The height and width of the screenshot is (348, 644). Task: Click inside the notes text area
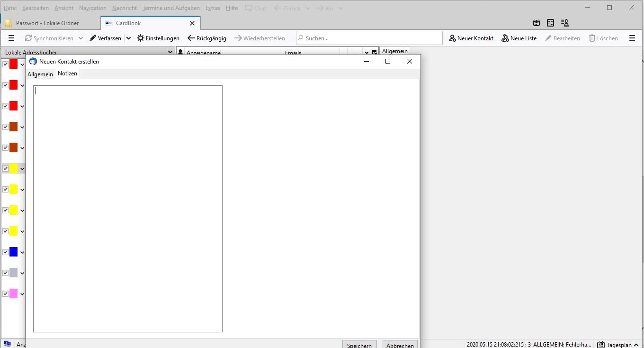point(128,209)
